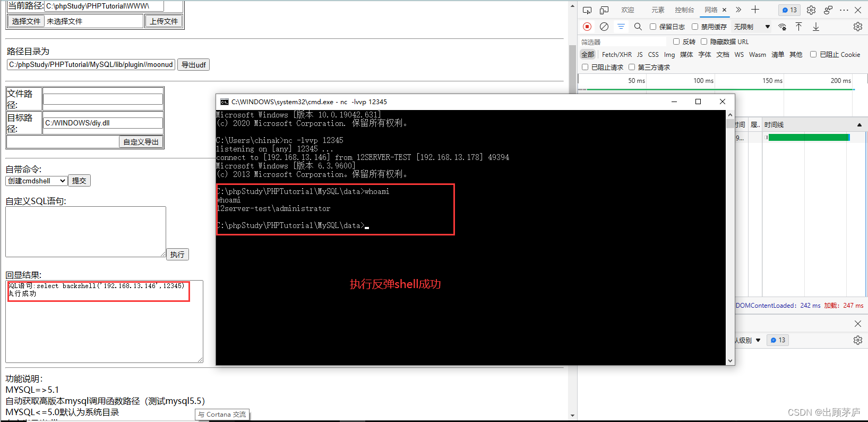
Task: Switch to the 元素 tab
Action: point(658,10)
